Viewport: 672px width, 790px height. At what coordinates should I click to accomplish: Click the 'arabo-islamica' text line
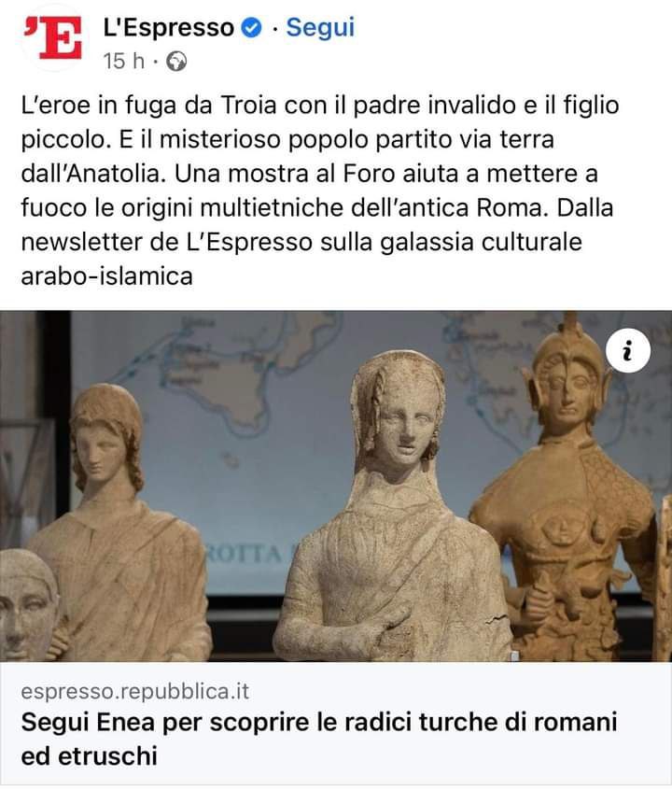click(x=106, y=276)
